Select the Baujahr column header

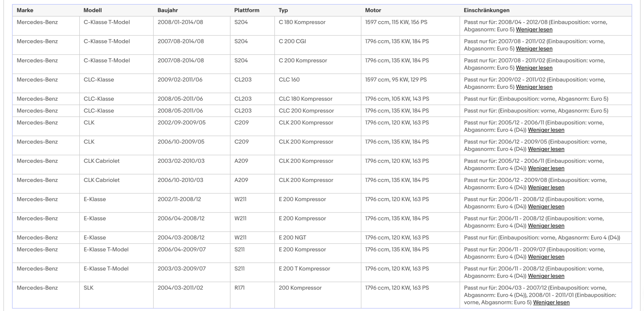tap(168, 10)
